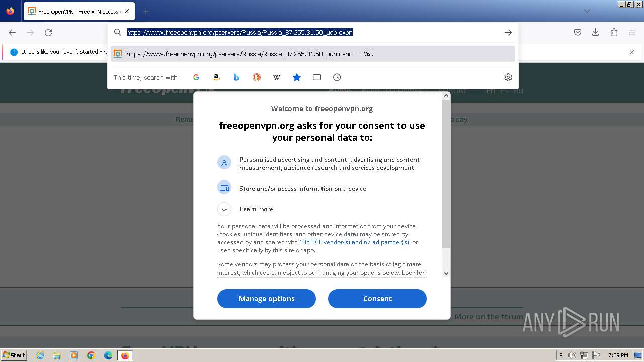Go back to previous page

click(12, 32)
